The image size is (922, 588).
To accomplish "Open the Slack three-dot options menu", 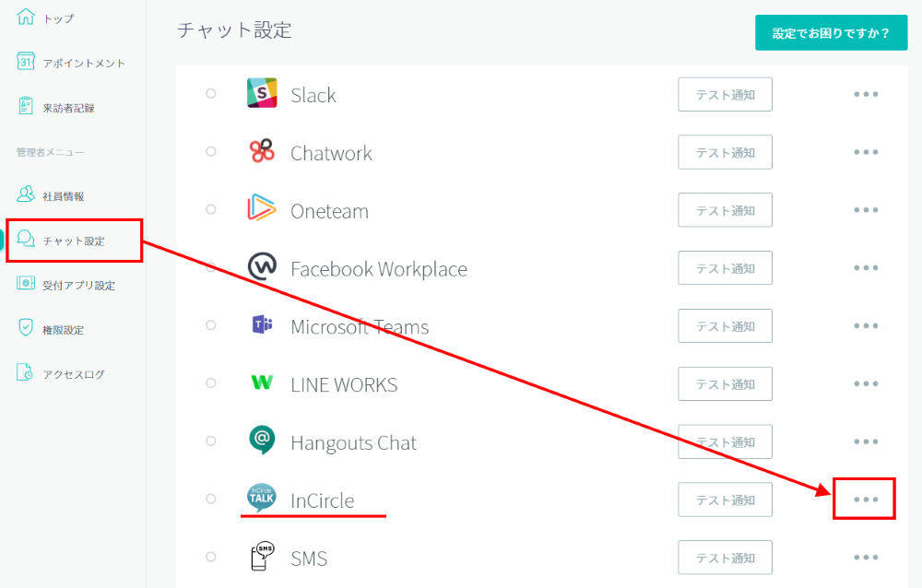I will coord(865,94).
